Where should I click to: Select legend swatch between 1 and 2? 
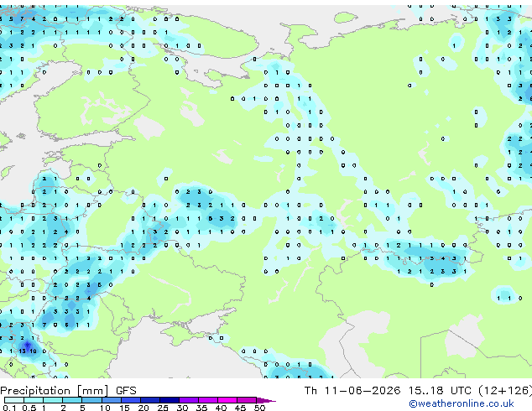(x=53, y=400)
